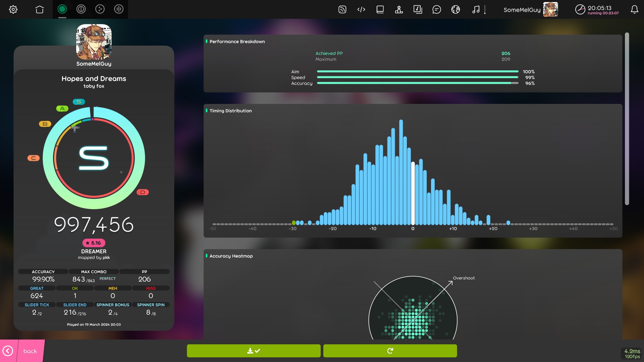This screenshot has height=362, width=644.
Task: Toggle the now playing music icon
Action: pyautogui.click(x=476, y=9)
